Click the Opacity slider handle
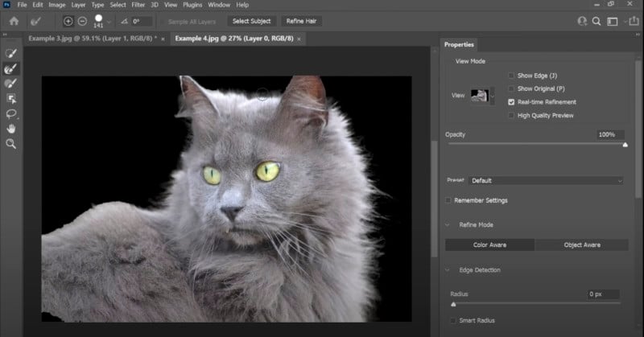The height and width of the screenshot is (337, 644). (x=625, y=145)
